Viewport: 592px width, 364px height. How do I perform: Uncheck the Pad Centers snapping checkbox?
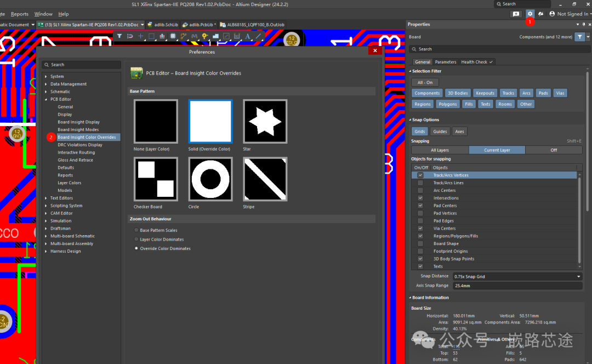pyautogui.click(x=420, y=206)
